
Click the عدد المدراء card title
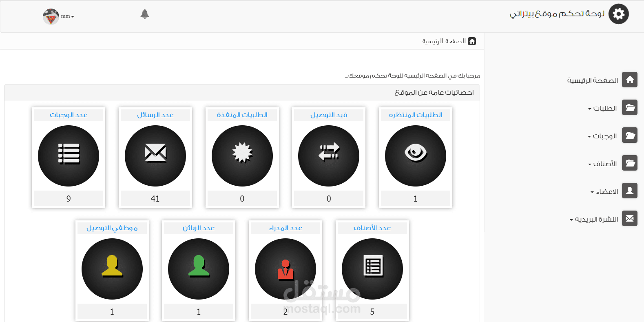(285, 228)
